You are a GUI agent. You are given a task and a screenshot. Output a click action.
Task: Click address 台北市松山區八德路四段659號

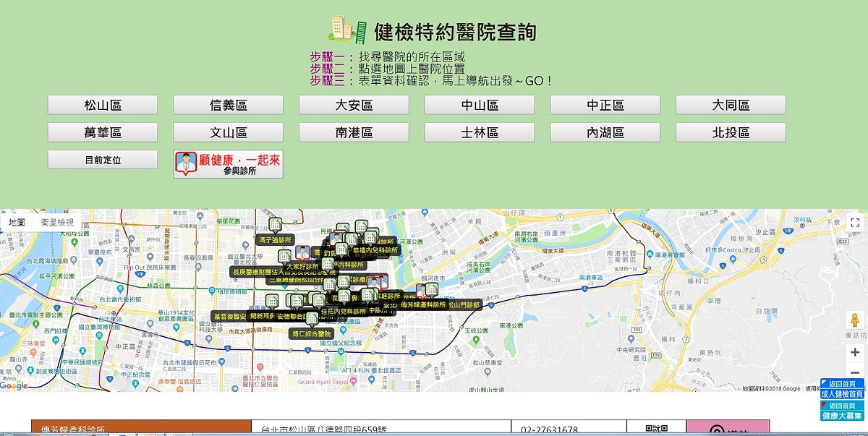click(x=325, y=430)
